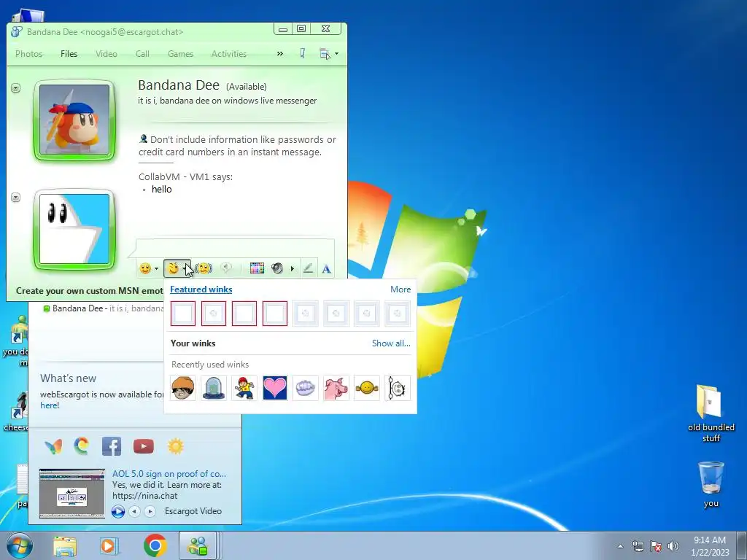
Task: Send the yellow smiley with pigtails wink
Action: [367, 388]
